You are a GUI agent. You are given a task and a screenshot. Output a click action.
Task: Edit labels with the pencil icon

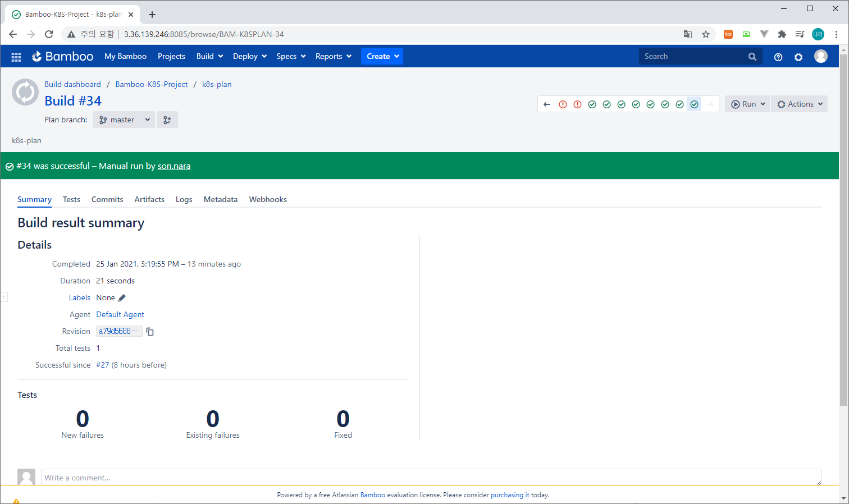tap(122, 298)
